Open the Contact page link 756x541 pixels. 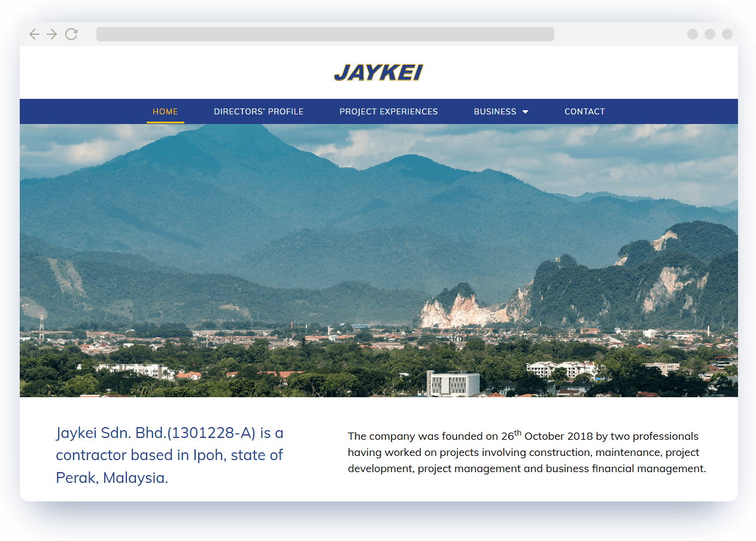tap(584, 111)
